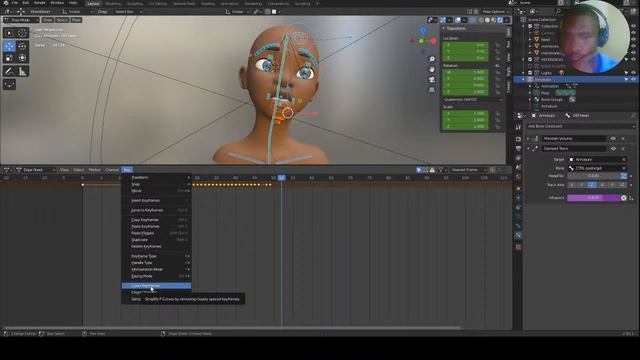Image resolution: width=640 pixels, height=360 pixels.
Task: Activate the Move tool in viewport toolbar
Action: point(9,46)
